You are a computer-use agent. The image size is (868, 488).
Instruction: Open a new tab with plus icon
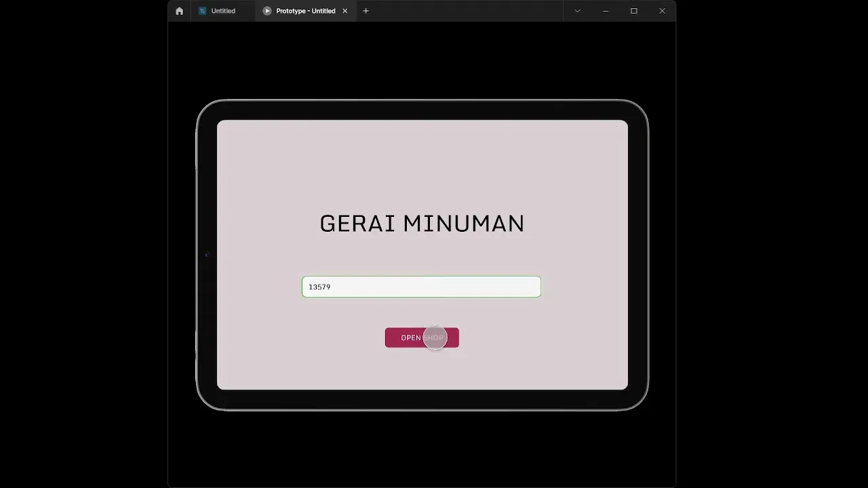pos(366,11)
